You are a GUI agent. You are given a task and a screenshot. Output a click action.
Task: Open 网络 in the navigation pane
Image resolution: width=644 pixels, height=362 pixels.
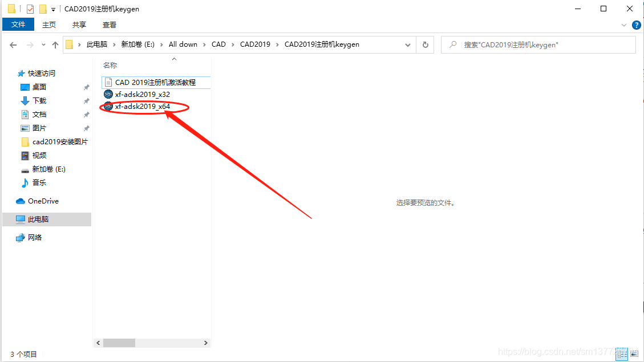(34, 238)
